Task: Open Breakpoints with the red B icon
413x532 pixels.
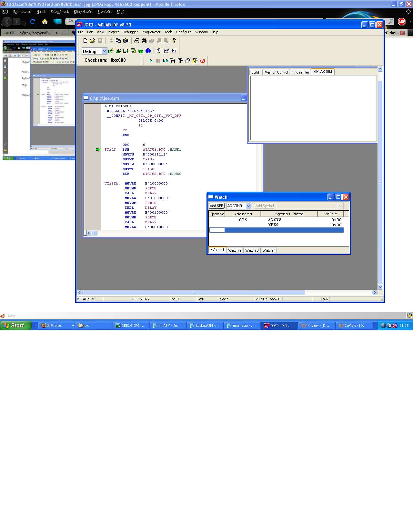Action: click(x=203, y=61)
